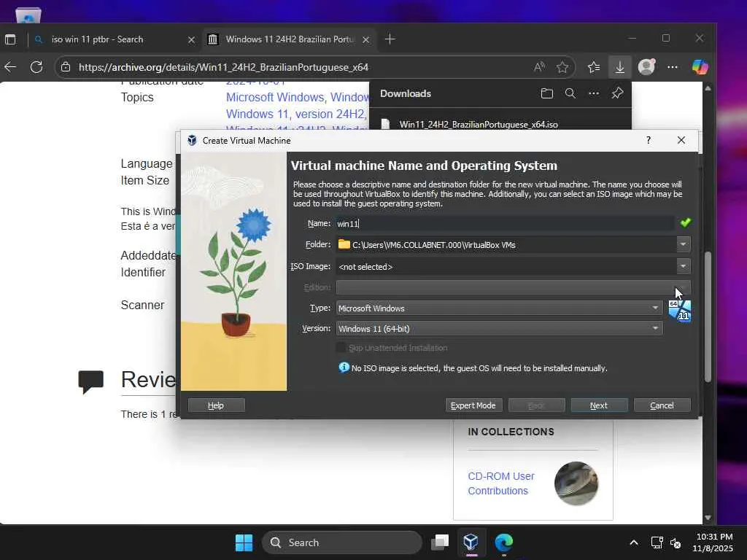Open a new browser tab
The height and width of the screenshot is (560, 747).
390,39
